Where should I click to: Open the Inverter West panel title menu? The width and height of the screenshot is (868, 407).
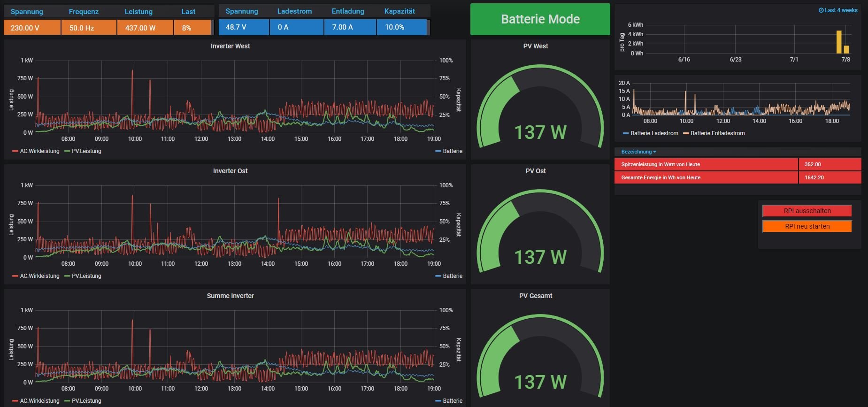230,46
